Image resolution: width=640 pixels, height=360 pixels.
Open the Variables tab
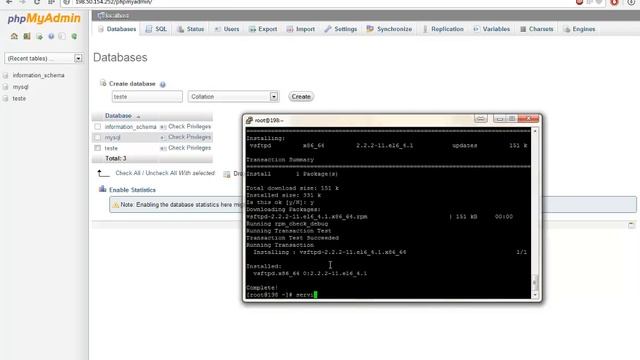492,29
